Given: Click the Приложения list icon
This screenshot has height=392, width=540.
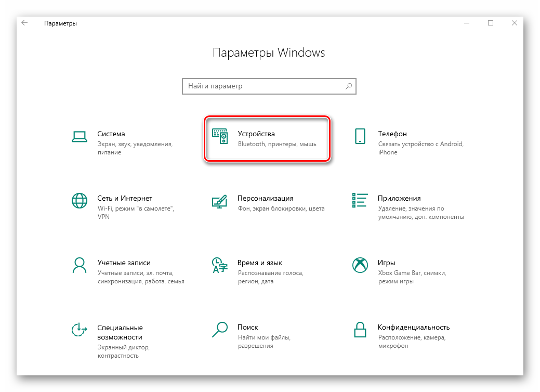Looking at the screenshot, I should 360,200.
